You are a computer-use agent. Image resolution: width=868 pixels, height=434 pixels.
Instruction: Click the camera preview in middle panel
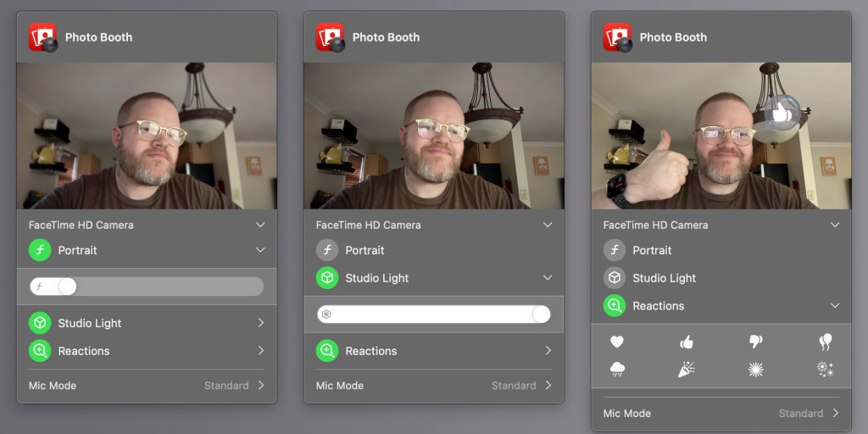point(433,136)
